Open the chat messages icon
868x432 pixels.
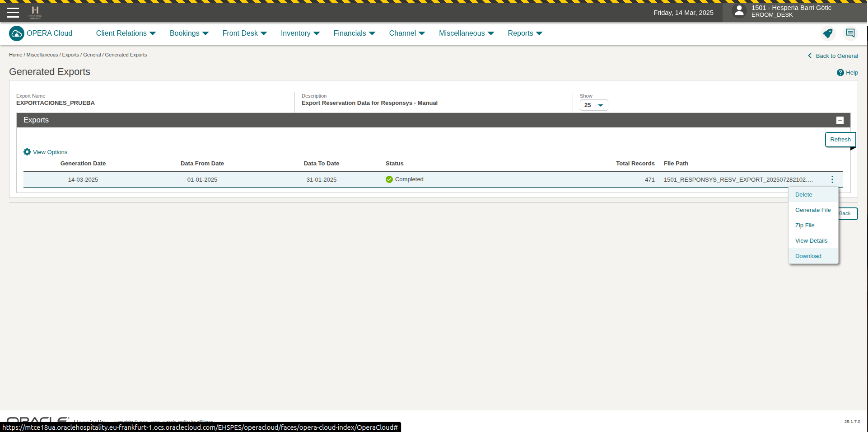tap(850, 33)
